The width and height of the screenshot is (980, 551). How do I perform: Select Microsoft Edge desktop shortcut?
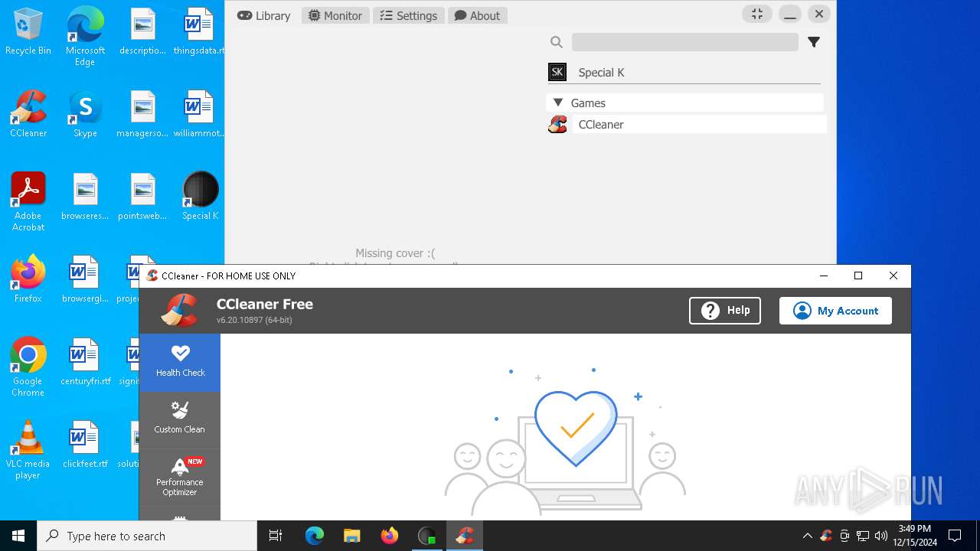(x=85, y=37)
